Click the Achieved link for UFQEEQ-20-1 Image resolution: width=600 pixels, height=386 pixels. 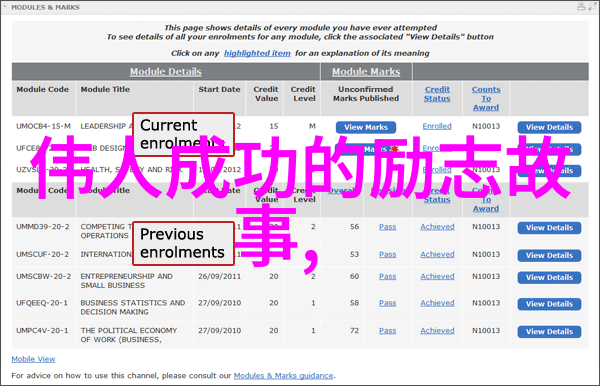coord(437,303)
